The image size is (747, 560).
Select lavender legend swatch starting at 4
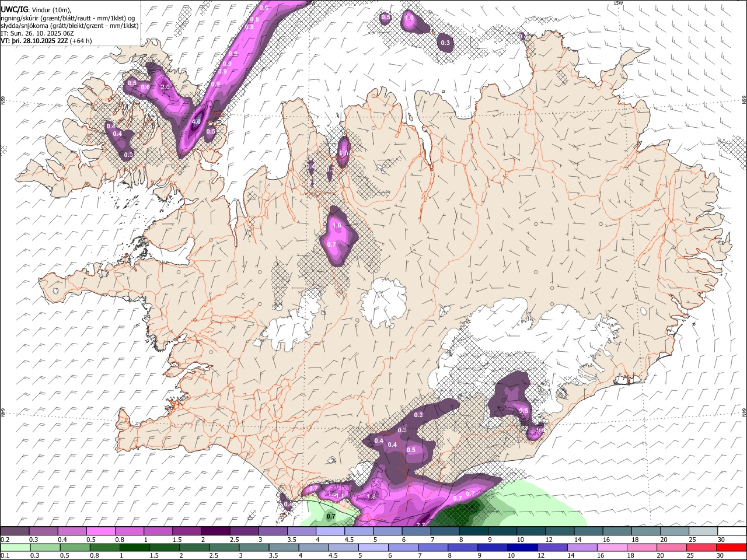click(330, 531)
